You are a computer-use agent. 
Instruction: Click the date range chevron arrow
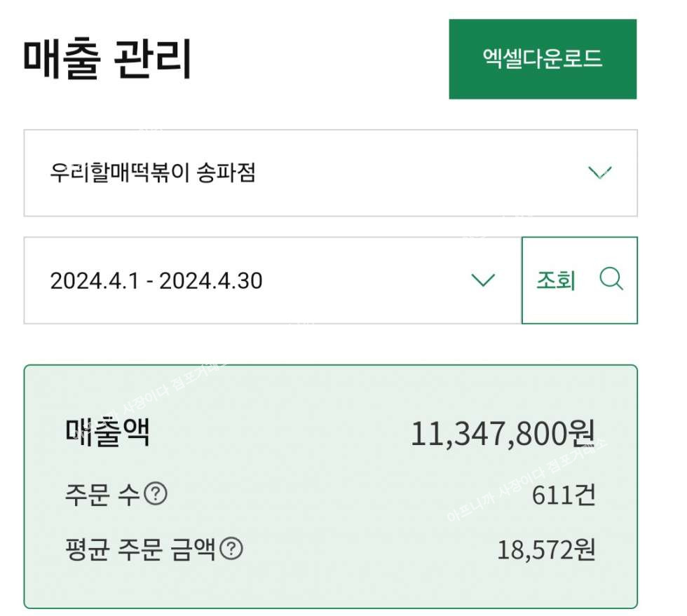pos(483,280)
